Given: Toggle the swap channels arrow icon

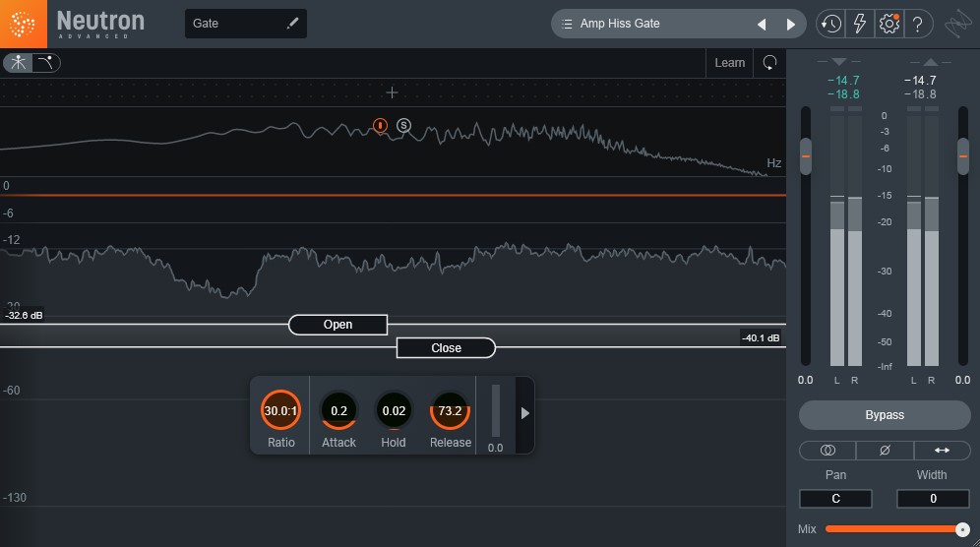Looking at the screenshot, I should (x=942, y=451).
